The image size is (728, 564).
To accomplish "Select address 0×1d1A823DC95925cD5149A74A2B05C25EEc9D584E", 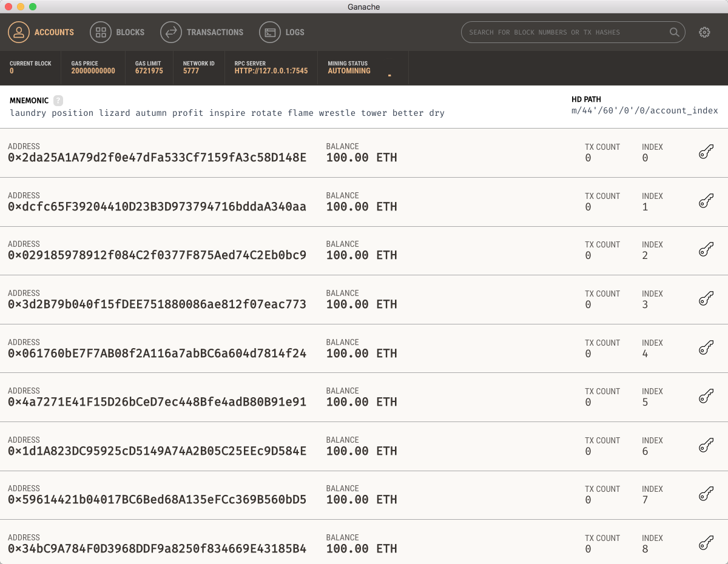I will coord(157,451).
